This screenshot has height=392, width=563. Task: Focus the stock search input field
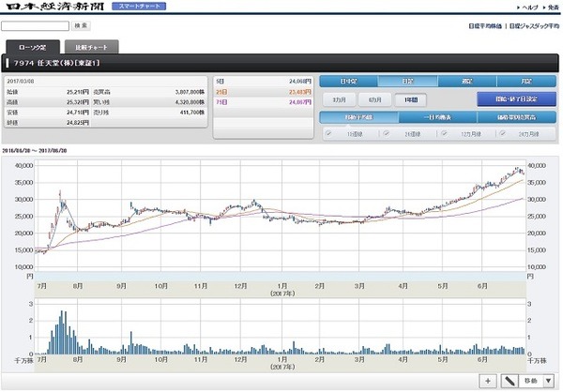(35, 26)
